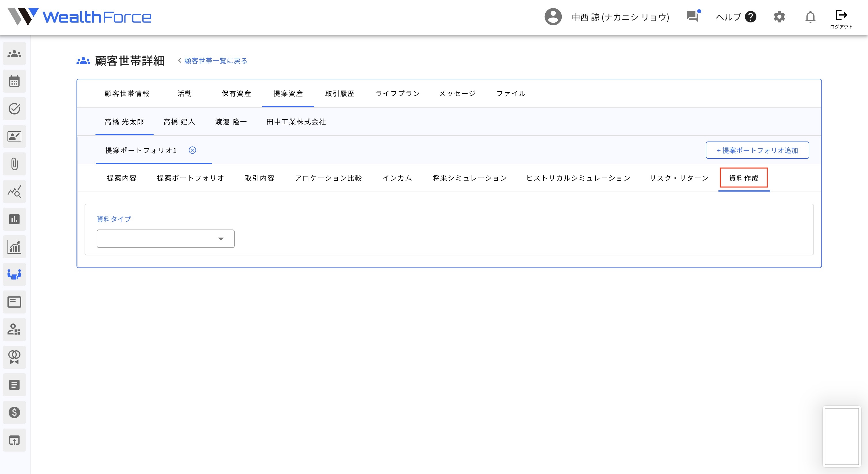The image size is (868, 474).
Task: Click the user account avatar icon
Action: pyautogui.click(x=553, y=17)
